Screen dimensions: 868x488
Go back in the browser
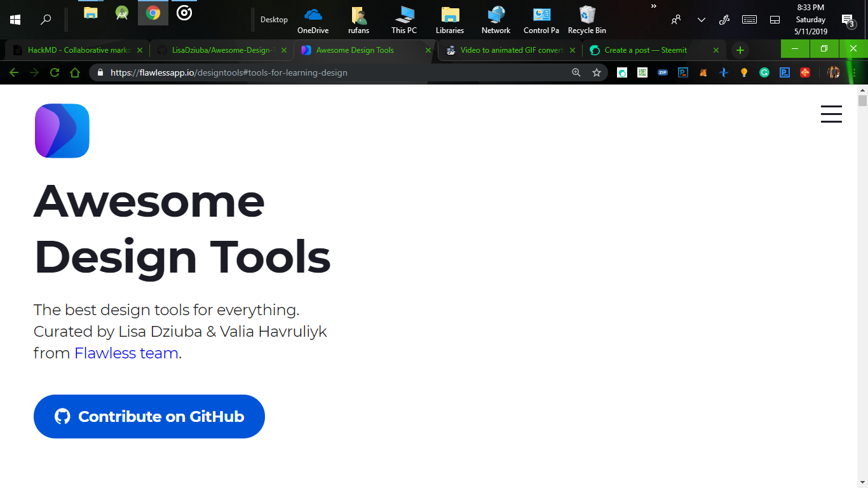[13, 72]
